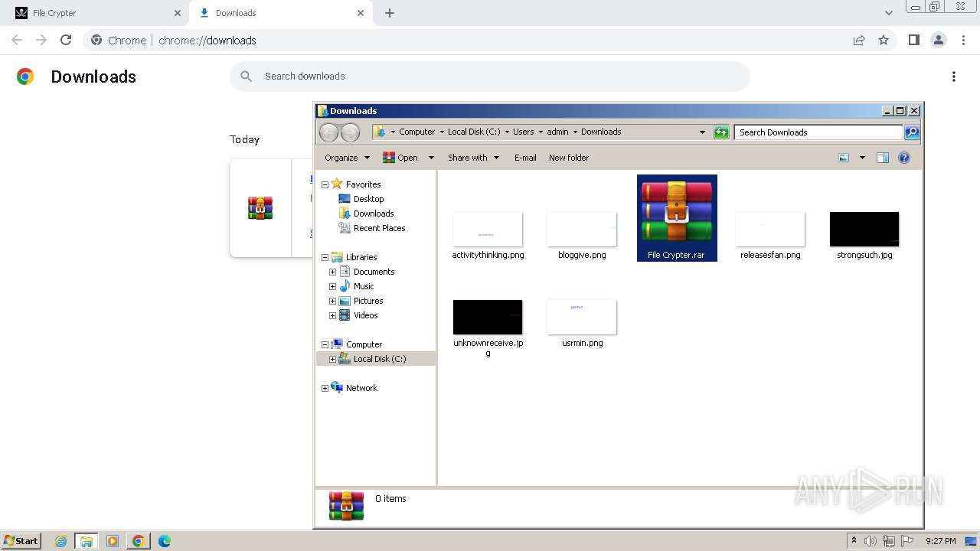Click the change view icon in Explorer
The image size is (980, 551).
pos(844,158)
